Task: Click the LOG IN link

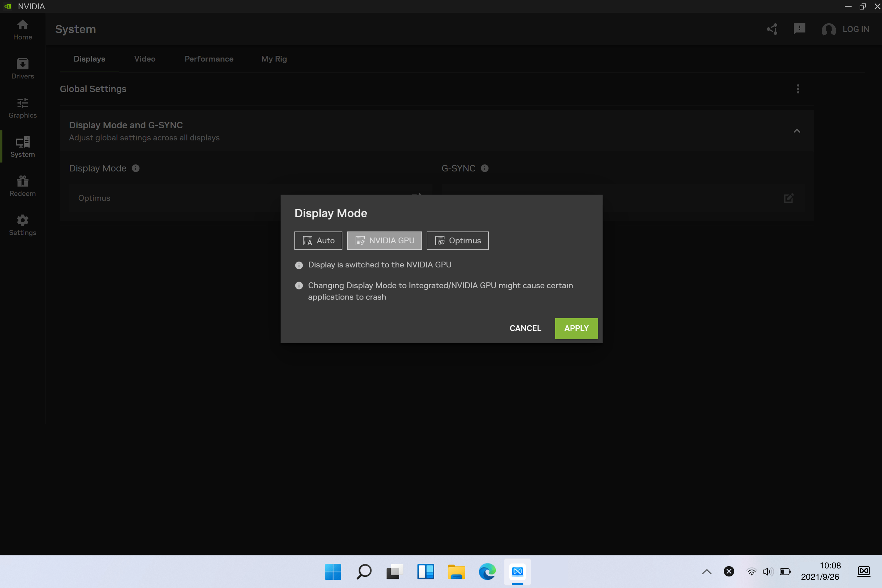Action: pos(855,29)
